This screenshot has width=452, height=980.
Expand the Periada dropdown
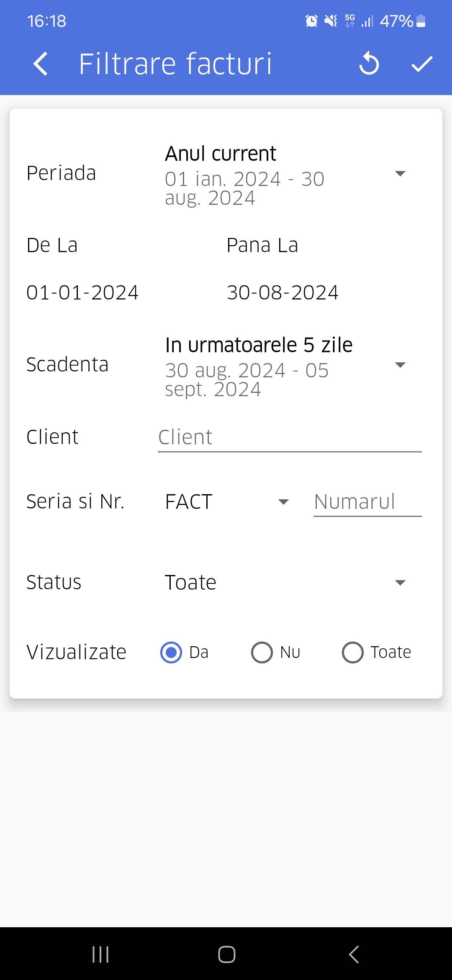(400, 174)
